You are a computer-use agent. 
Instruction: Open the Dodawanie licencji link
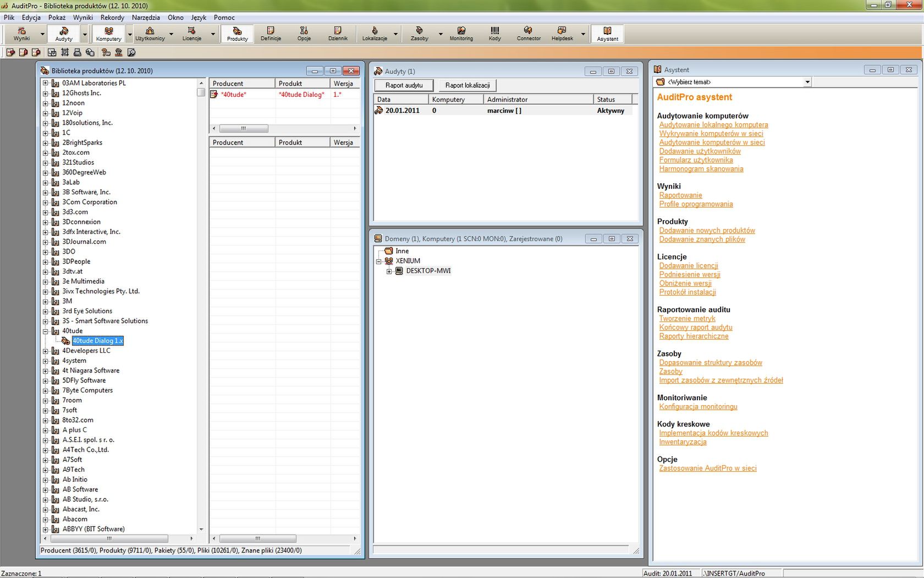(x=689, y=266)
